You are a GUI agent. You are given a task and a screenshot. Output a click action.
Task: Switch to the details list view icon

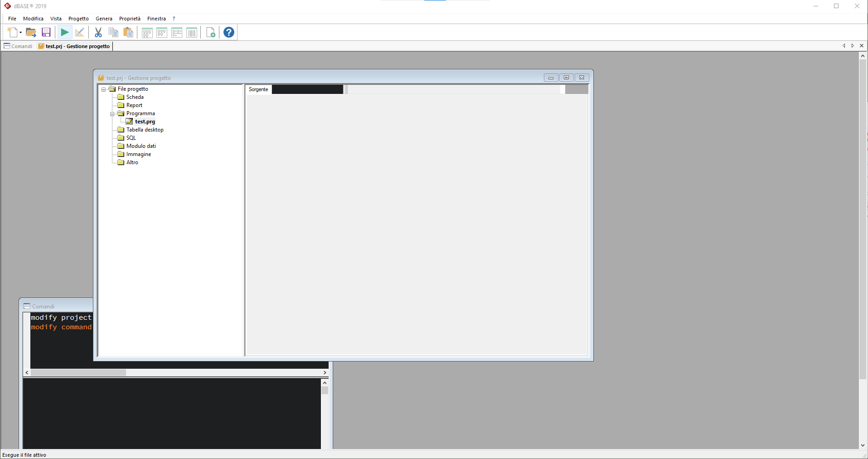pyautogui.click(x=192, y=32)
